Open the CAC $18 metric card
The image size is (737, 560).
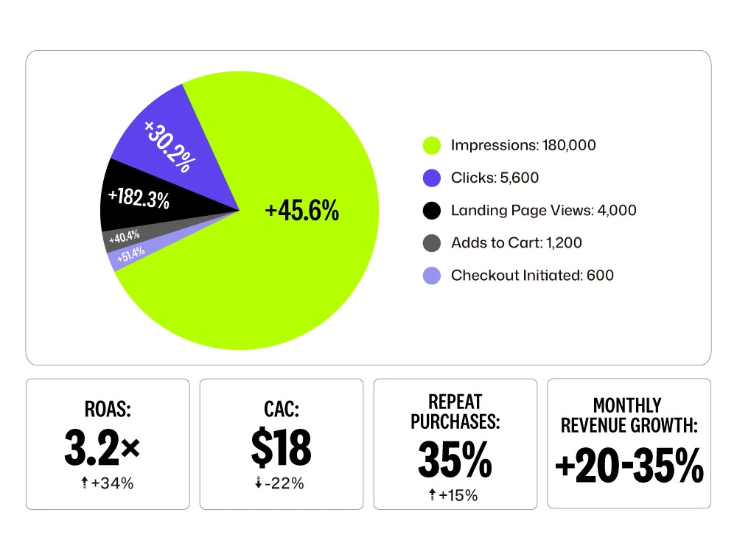coord(282,444)
